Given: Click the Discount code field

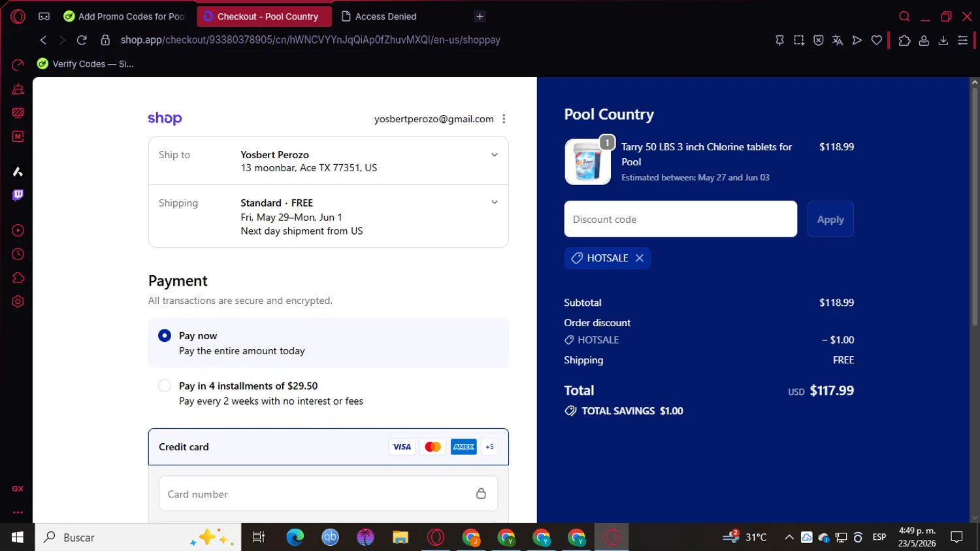Looking at the screenshot, I should (x=680, y=219).
